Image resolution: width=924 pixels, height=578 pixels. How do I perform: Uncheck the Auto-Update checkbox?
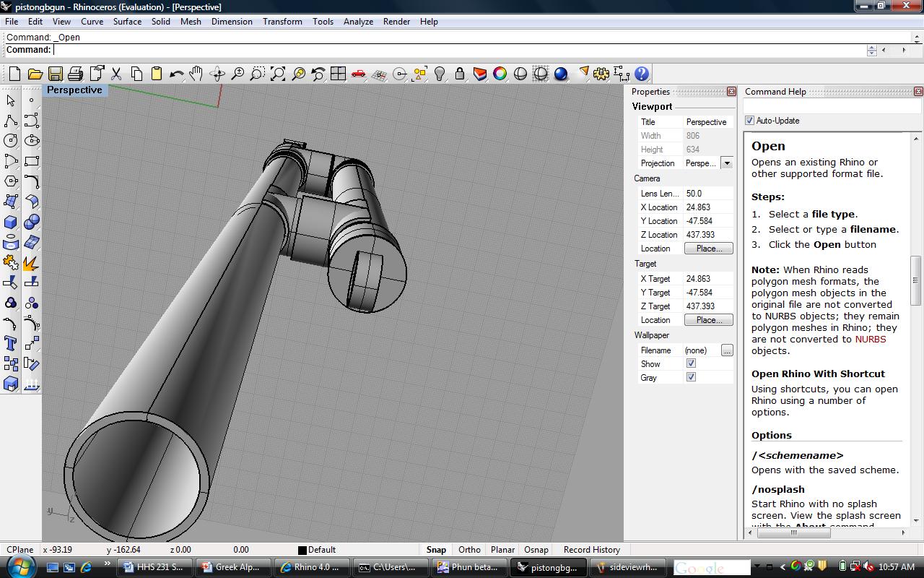[749, 121]
